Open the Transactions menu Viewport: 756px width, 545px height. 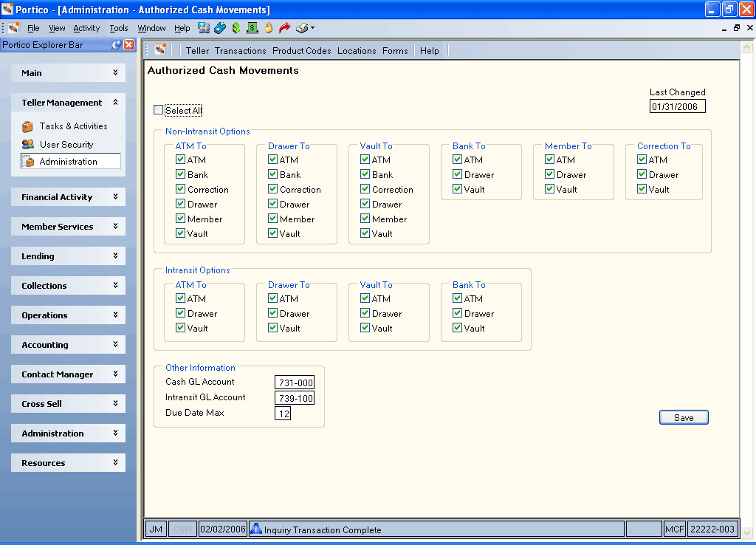pos(240,51)
